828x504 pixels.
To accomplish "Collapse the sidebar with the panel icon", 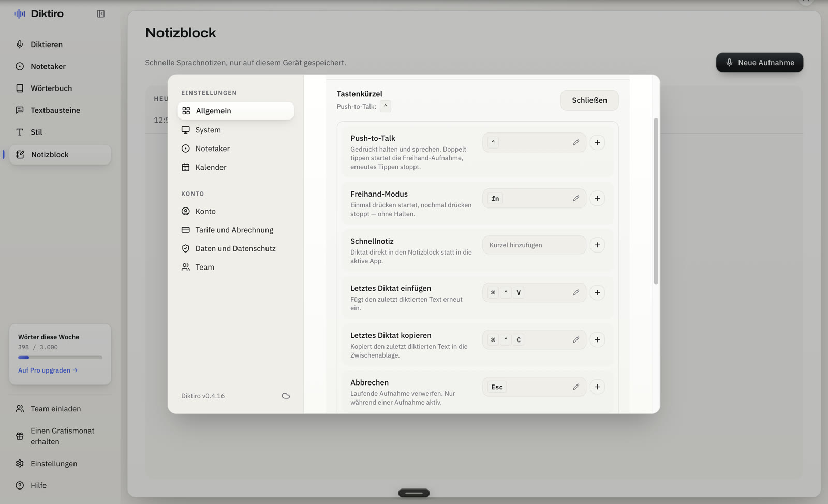I will [x=101, y=14].
